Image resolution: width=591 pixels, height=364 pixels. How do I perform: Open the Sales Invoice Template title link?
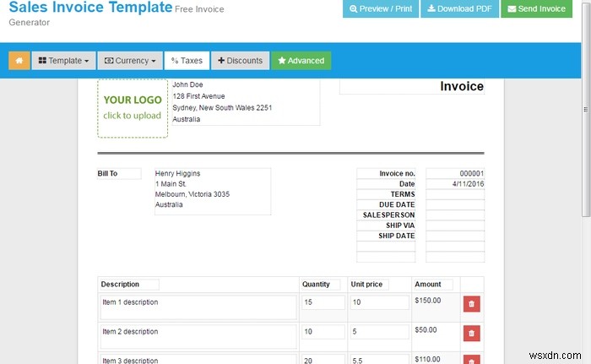pyautogui.click(x=90, y=7)
